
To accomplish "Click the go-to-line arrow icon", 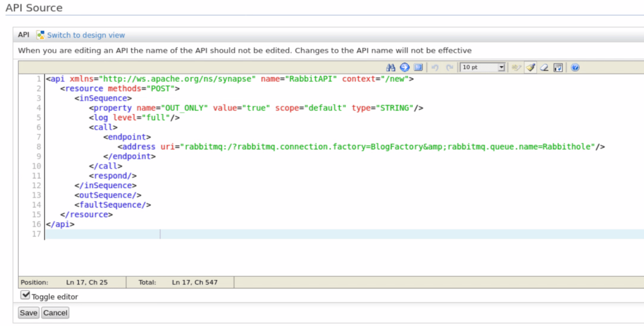I will coord(404,67).
